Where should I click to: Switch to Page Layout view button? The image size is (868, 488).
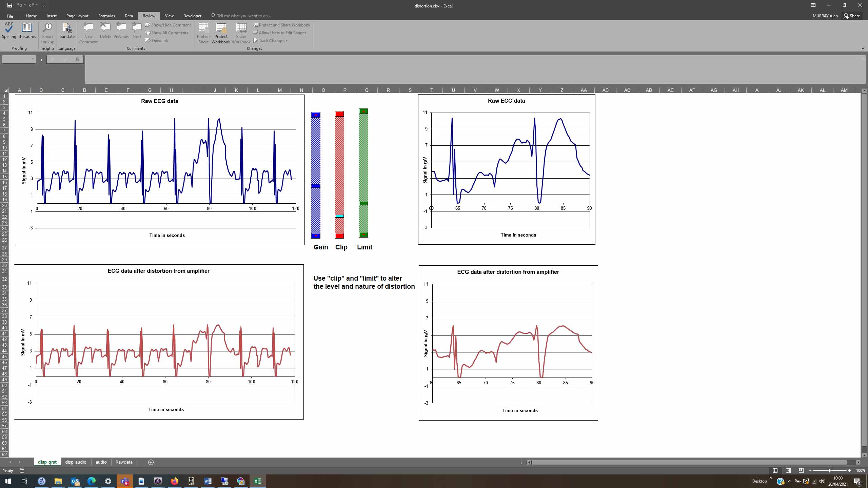[x=788, y=471]
